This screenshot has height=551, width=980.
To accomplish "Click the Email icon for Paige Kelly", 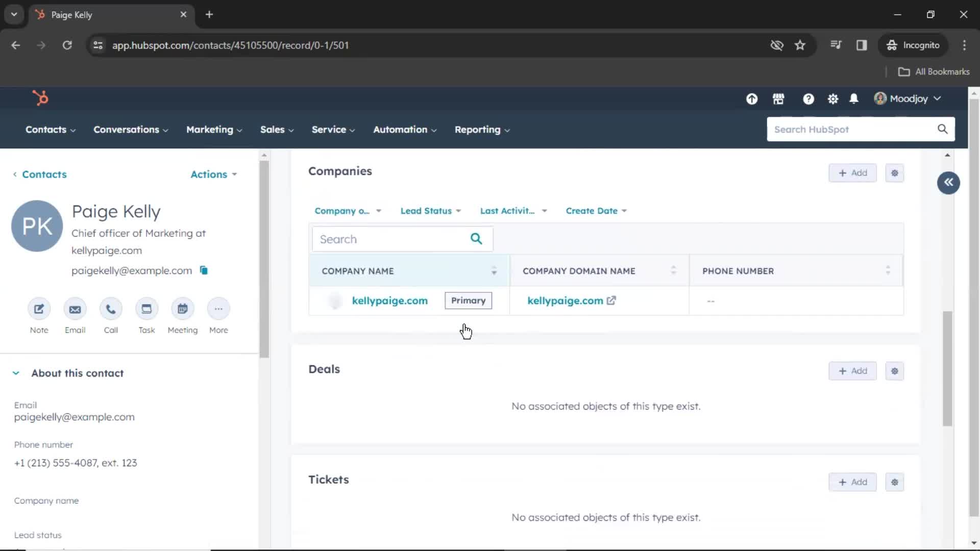I will 75,309.
